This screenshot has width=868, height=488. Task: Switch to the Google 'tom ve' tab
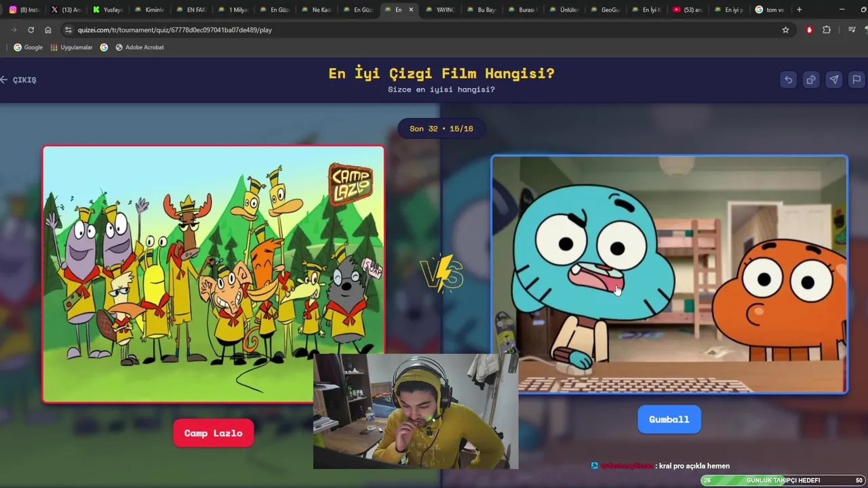[x=770, y=9]
